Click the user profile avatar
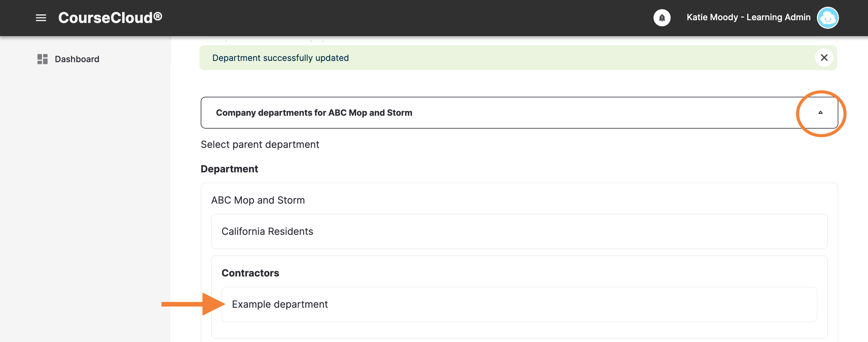 tap(828, 17)
